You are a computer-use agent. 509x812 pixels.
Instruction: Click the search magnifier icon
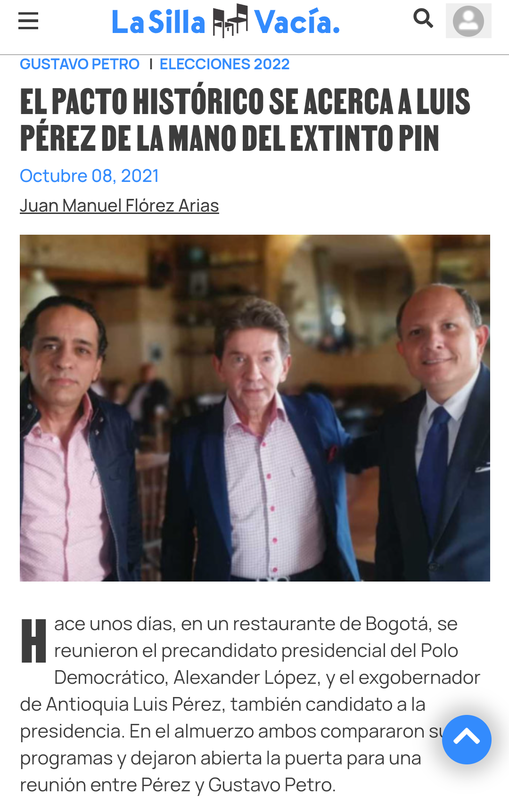click(423, 19)
